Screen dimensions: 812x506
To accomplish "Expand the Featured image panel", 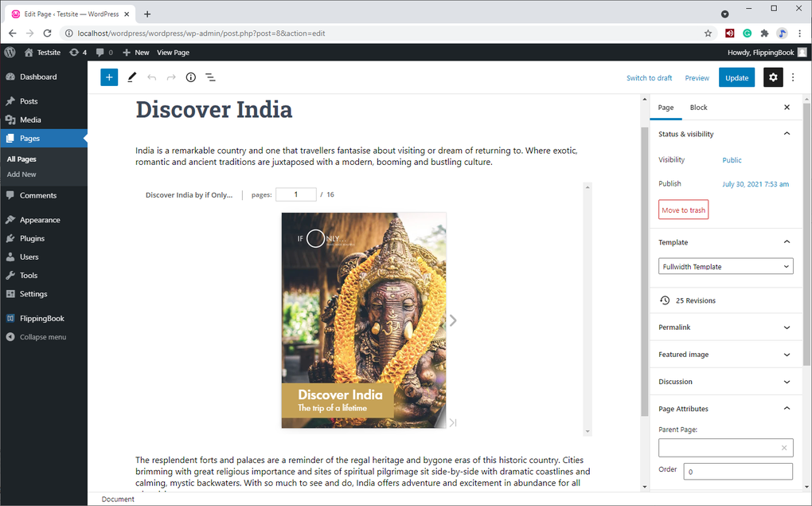I will 725,354.
